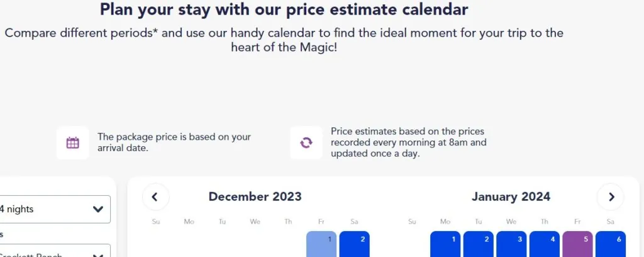Click the purple calendar icon
644x257 pixels.
click(x=73, y=143)
